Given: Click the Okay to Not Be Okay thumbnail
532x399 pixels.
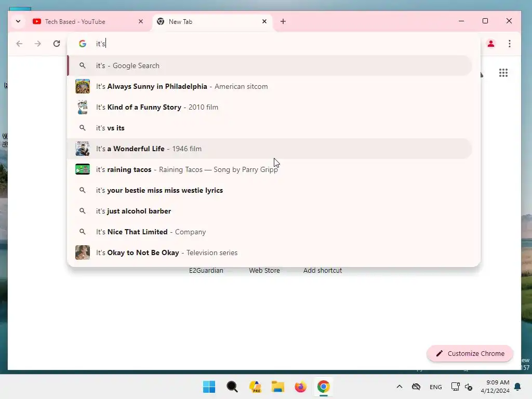Looking at the screenshot, I should [83, 252].
